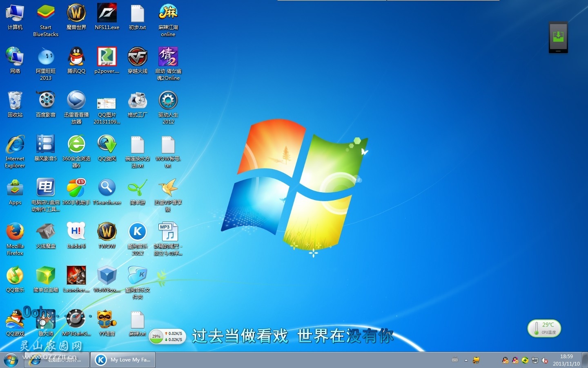Select 酷狗音乐文件夹 folder
The image size is (588, 368).
coord(138,283)
